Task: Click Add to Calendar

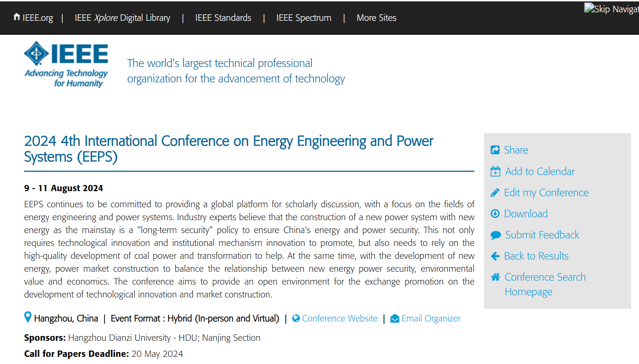Action: coord(540,171)
